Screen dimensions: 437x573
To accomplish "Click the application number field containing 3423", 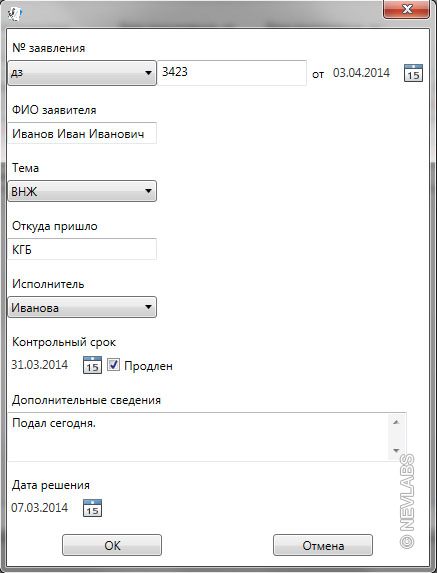I will click(232, 73).
